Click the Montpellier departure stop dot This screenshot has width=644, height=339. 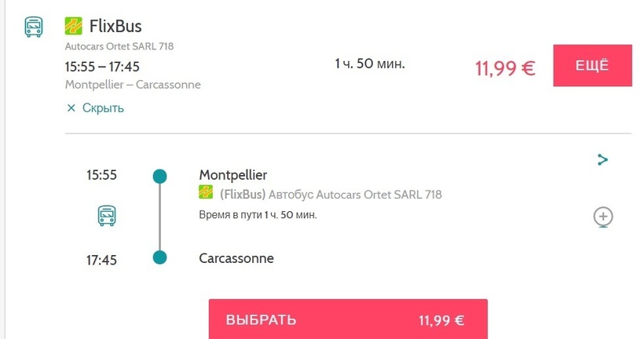[159, 177]
